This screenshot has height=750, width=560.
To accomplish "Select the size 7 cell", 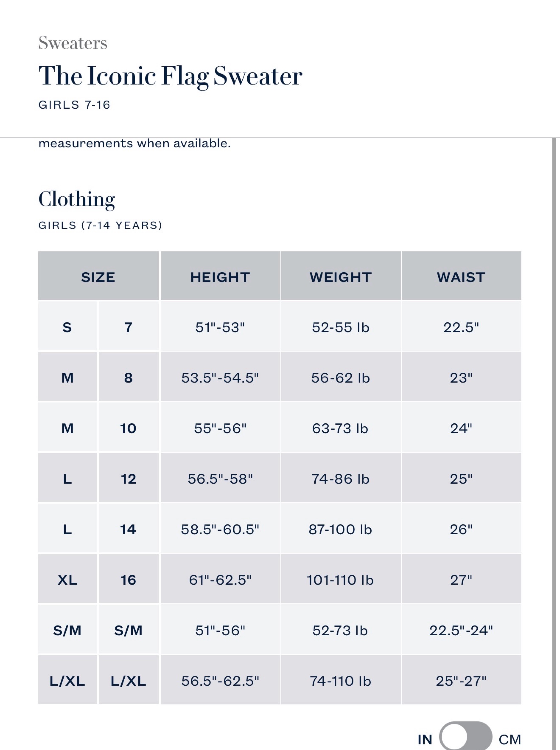I will [128, 326].
